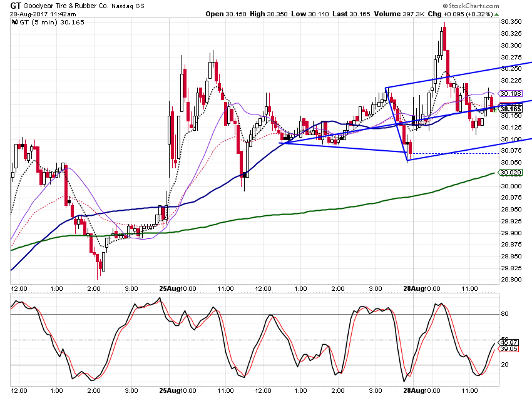Click the 20 level label on stochastic axis

tap(505, 365)
